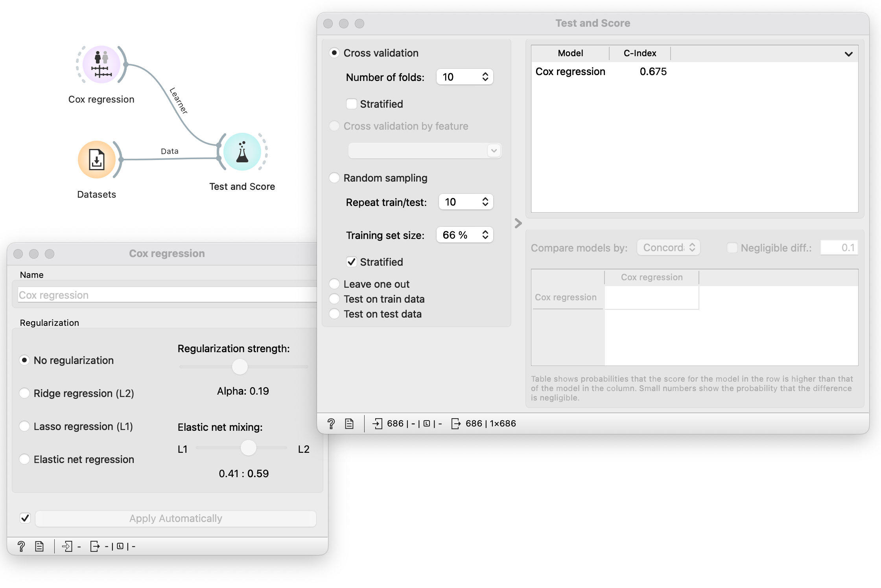
Task: Open the Compare models by dropdown
Action: (669, 248)
